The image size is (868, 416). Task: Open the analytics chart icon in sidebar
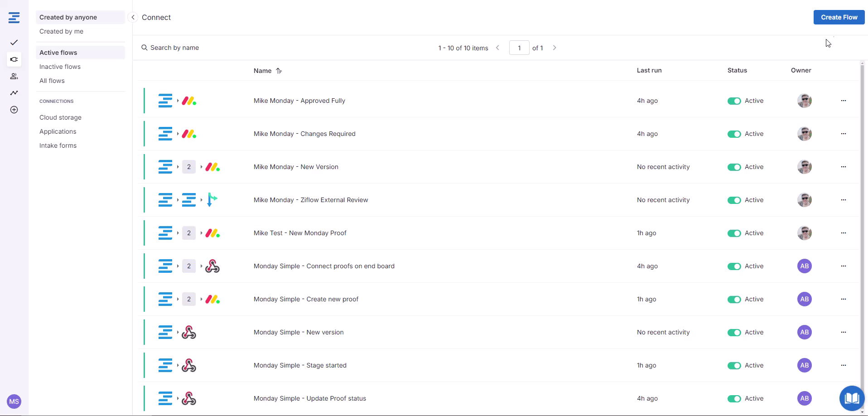coord(14,93)
